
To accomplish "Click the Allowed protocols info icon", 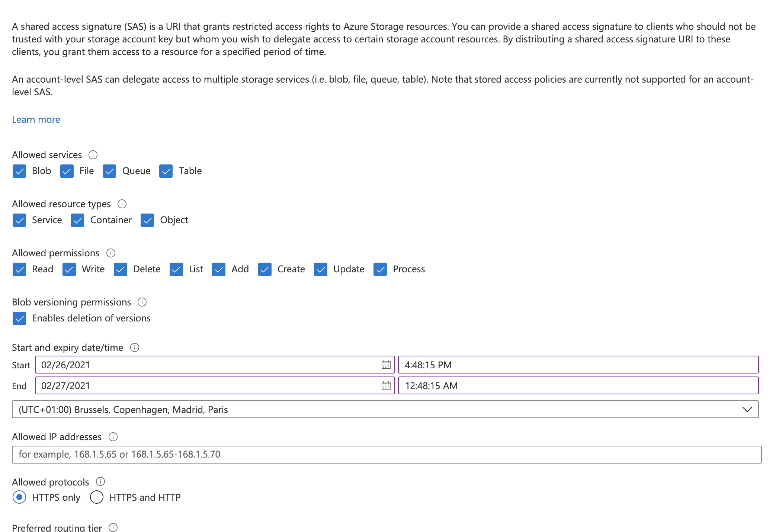I will point(100,481).
